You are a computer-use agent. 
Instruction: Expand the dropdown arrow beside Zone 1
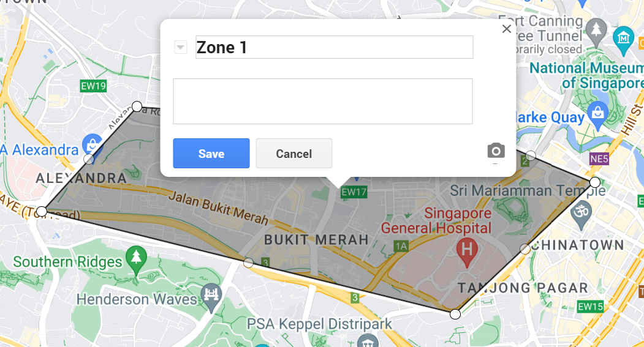click(180, 47)
